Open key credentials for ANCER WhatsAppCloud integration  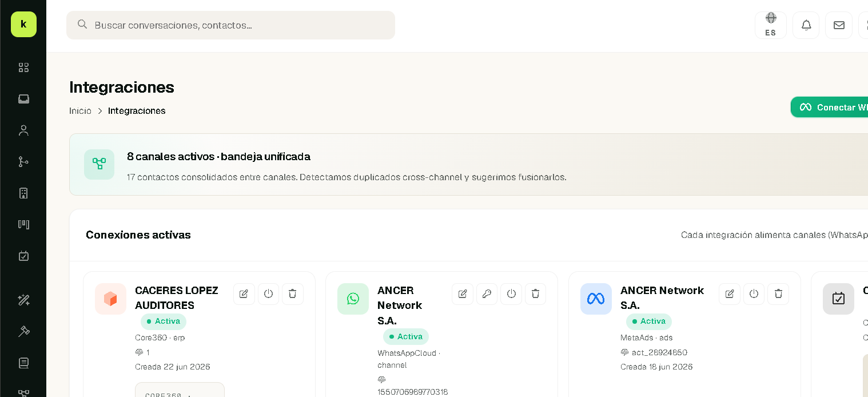pyautogui.click(x=487, y=294)
